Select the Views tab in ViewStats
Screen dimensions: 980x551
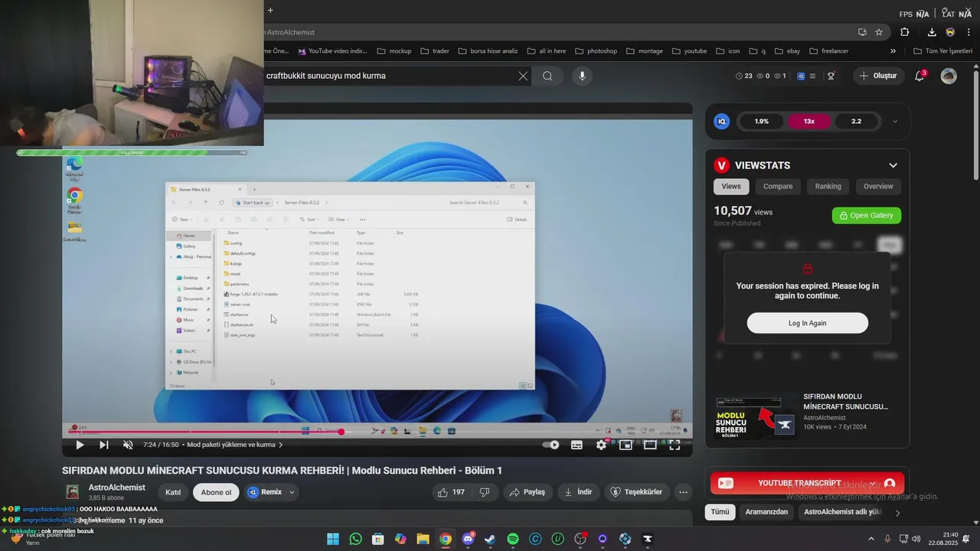[731, 186]
